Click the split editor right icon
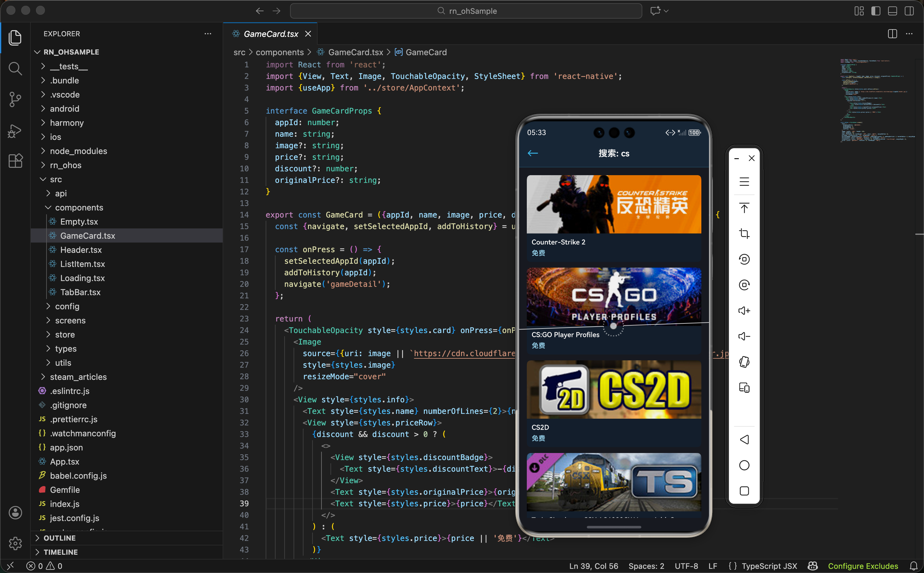The image size is (924, 573). click(x=892, y=34)
